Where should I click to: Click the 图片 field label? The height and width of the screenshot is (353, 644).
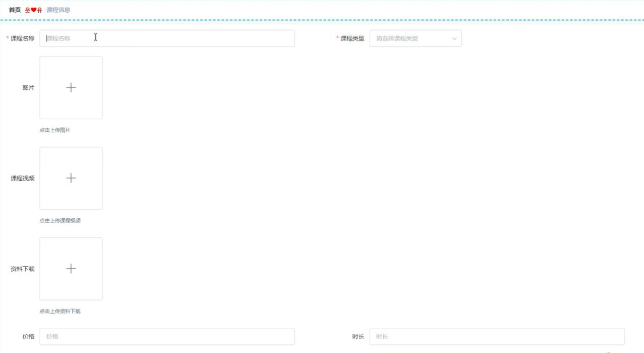(29, 87)
